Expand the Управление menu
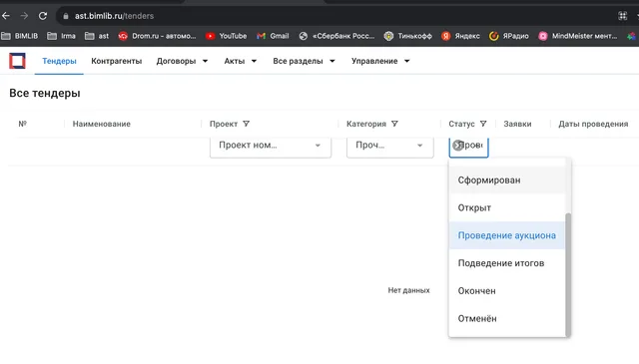This screenshot has height=364, width=639. pyautogui.click(x=380, y=61)
